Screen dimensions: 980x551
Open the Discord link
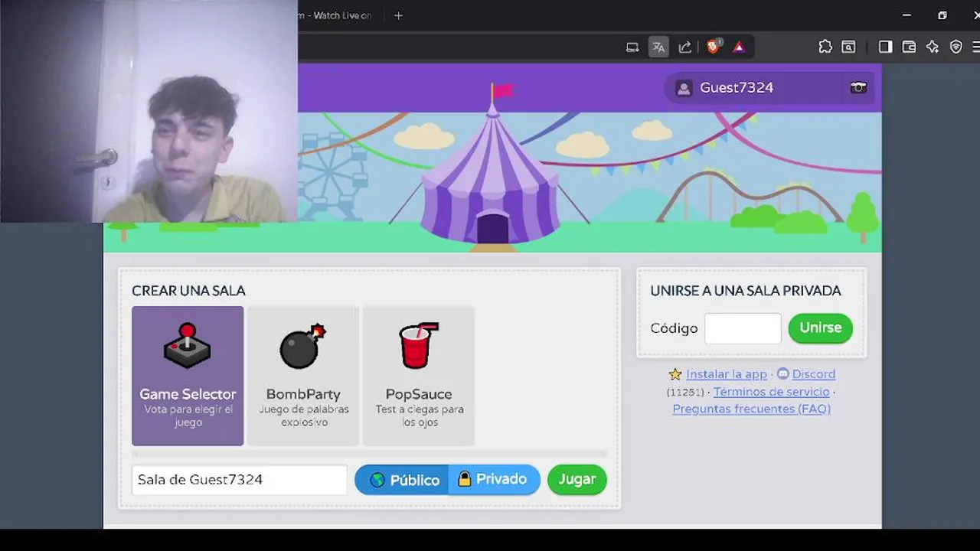(814, 374)
